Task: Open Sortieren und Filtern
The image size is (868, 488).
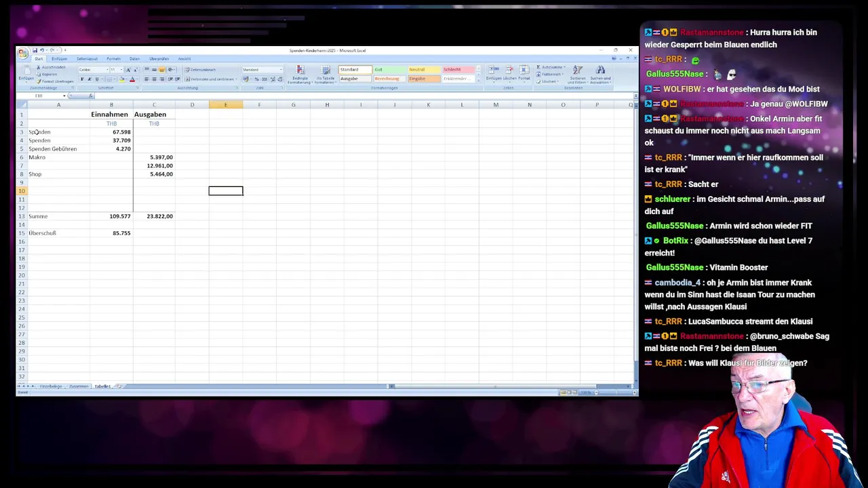Action: (x=578, y=75)
